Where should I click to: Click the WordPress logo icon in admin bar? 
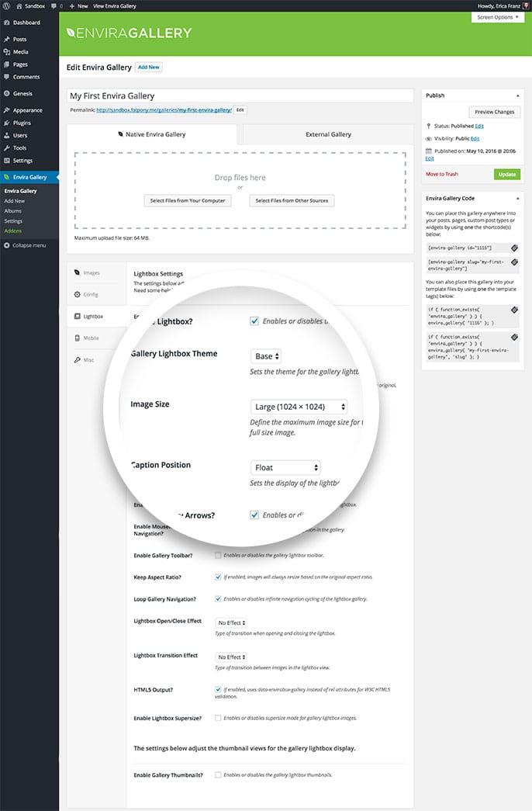(6, 5)
